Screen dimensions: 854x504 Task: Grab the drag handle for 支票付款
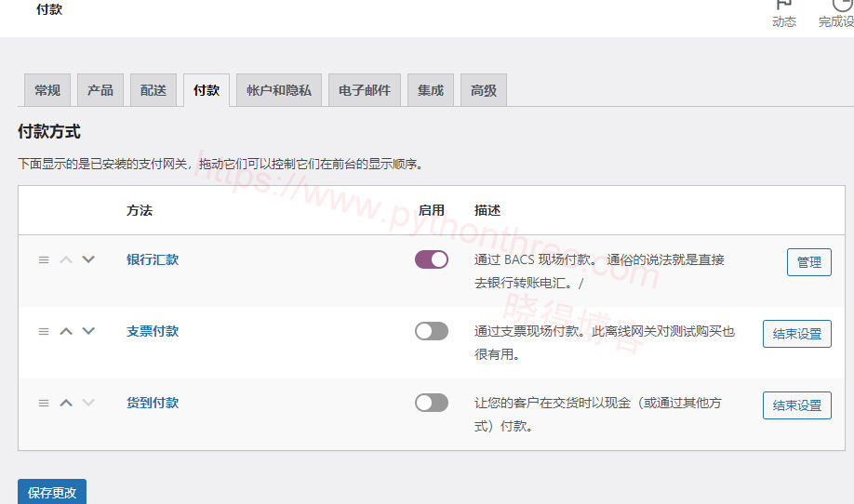click(44, 331)
